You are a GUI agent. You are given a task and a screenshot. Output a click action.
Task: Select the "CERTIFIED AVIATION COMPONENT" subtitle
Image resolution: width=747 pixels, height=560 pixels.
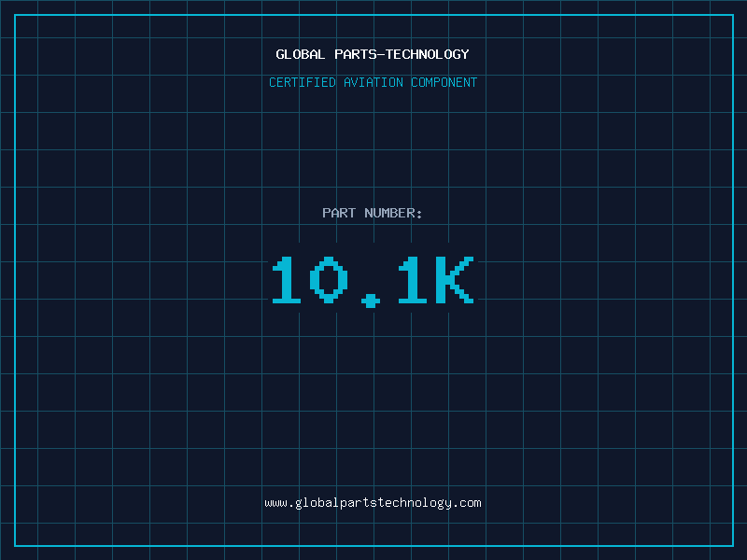pos(373,82)
